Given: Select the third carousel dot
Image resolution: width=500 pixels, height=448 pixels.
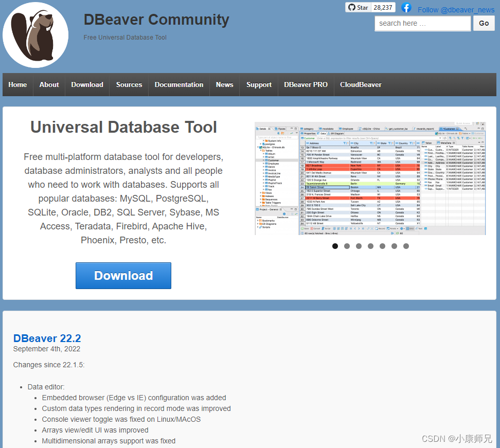Looking at the screenshot, I should (359, 246).
